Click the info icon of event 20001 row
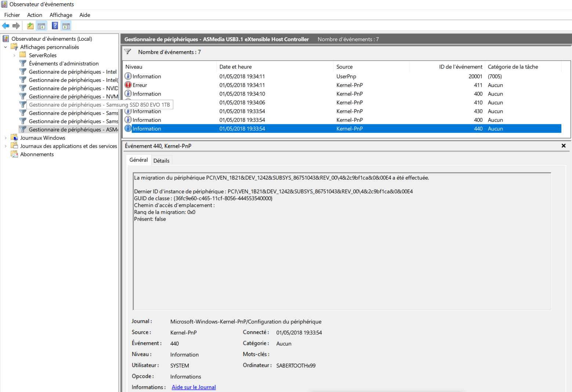Viewport: 572px width, 392px height. 128,76
